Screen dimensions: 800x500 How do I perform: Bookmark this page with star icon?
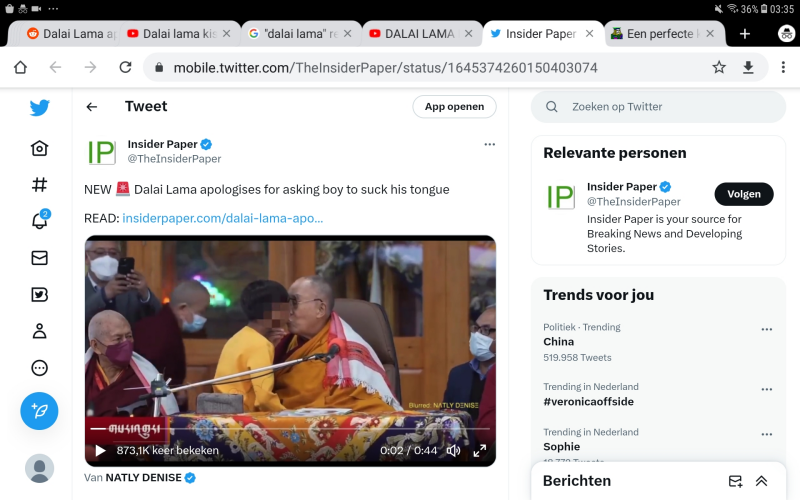pos(719,67)
